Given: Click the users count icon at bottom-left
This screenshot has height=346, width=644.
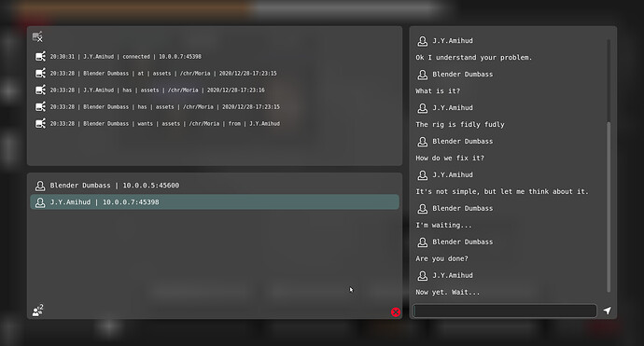Looking at the screenshot, I should (x=37, y=311).
